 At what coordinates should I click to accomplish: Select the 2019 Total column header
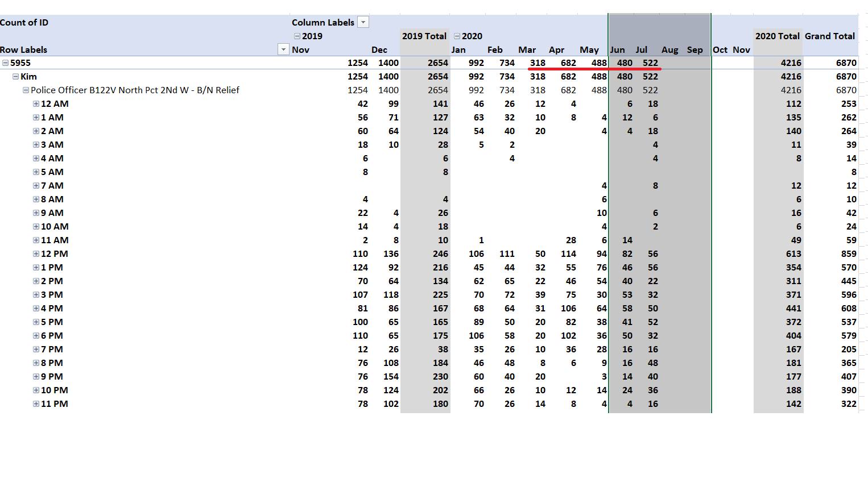(x=424, y=36)
